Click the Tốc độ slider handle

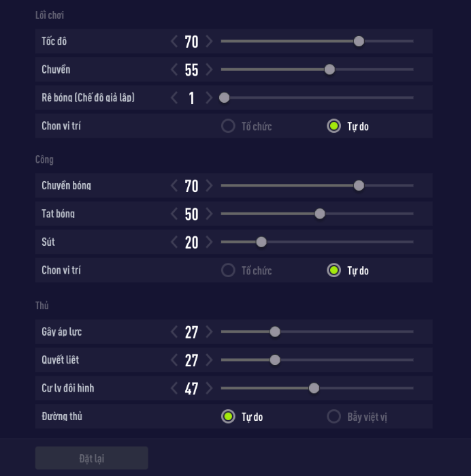tap(359, 42)
